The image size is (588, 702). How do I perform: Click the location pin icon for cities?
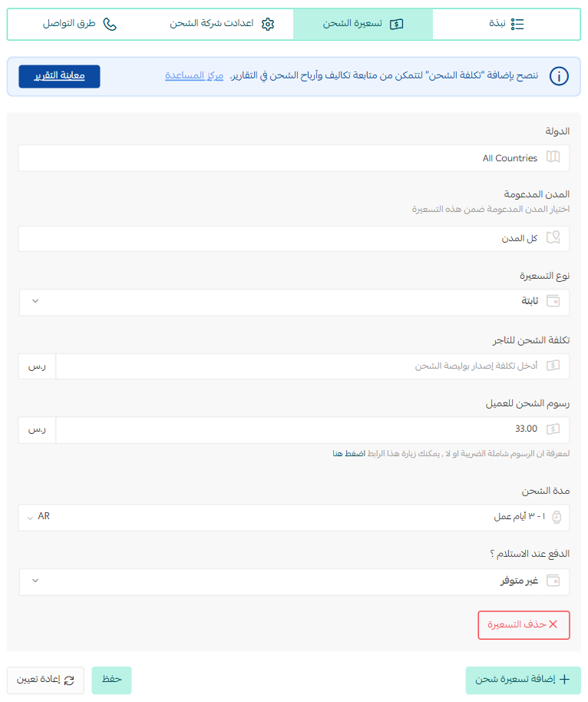(x=553, y=237)
